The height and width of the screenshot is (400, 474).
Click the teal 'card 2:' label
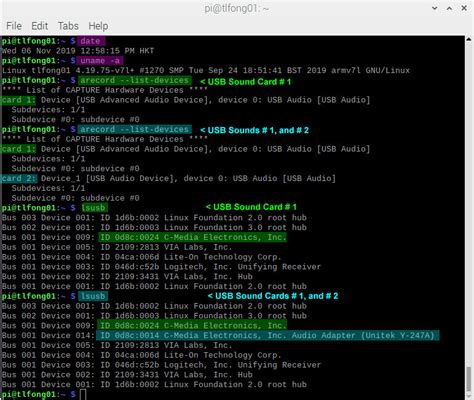click(x=19, y=178)
